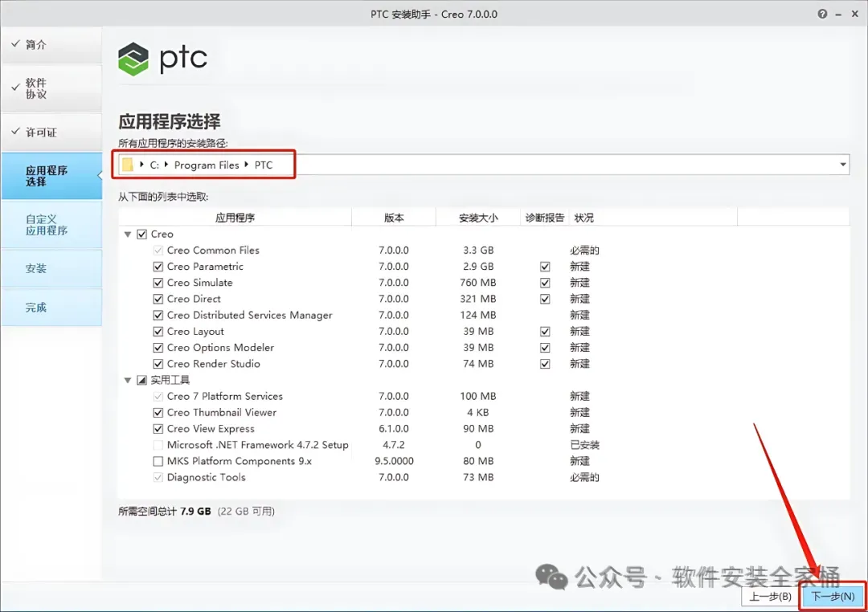This screenshot has height=612, width=868.
Task: Collapse the Creo tree group
Action: (x=127, y=234)
